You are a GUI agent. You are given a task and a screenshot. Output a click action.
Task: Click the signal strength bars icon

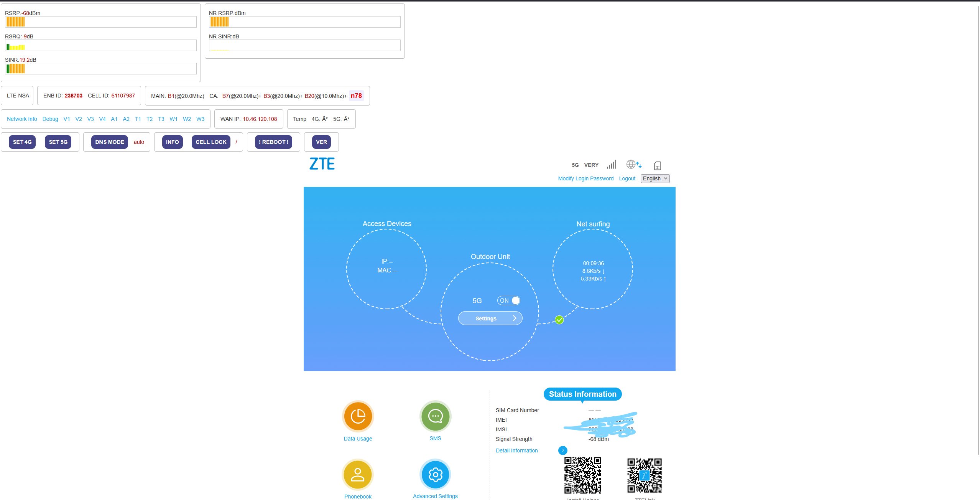click(x=612, y=165)
